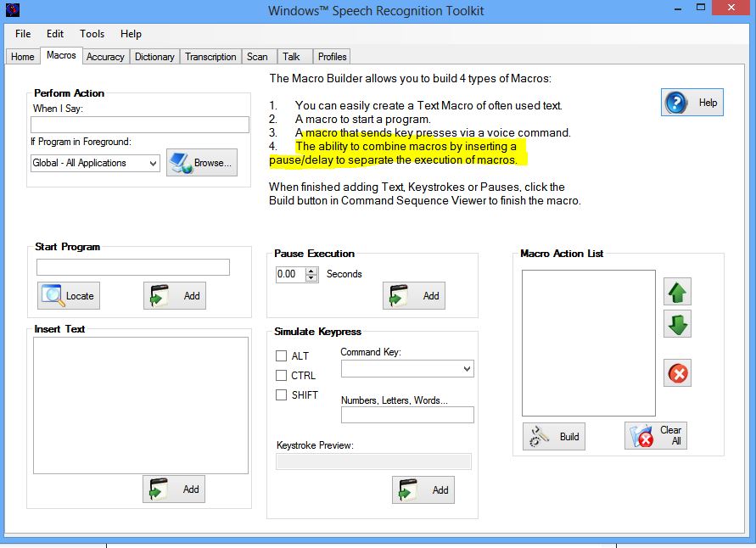Delete selected macro action with red X
Image resolution: width=756 pixels, height=548 pixels.
point(677,373)
